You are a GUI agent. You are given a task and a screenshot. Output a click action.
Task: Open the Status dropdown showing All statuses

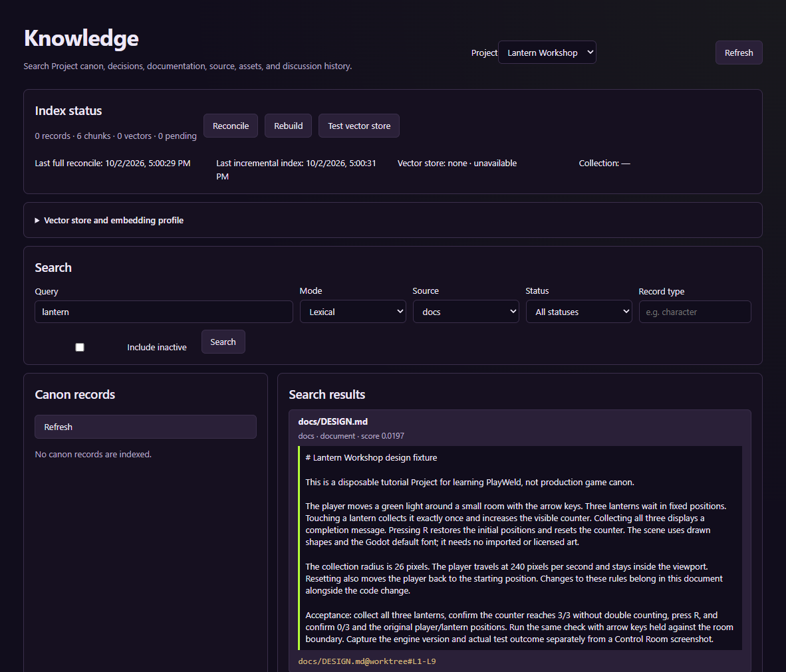pyautogui.click(x=579, y=312)
